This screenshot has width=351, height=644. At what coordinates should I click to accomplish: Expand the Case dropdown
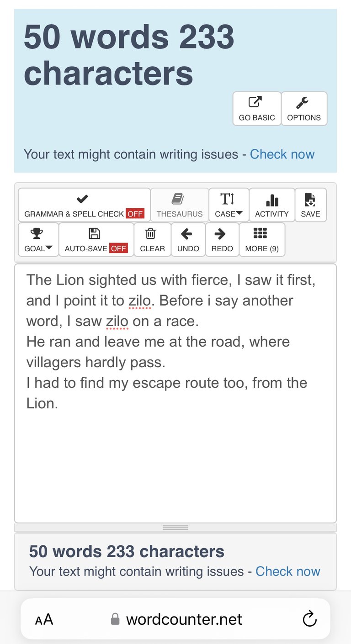pos(229,205)
